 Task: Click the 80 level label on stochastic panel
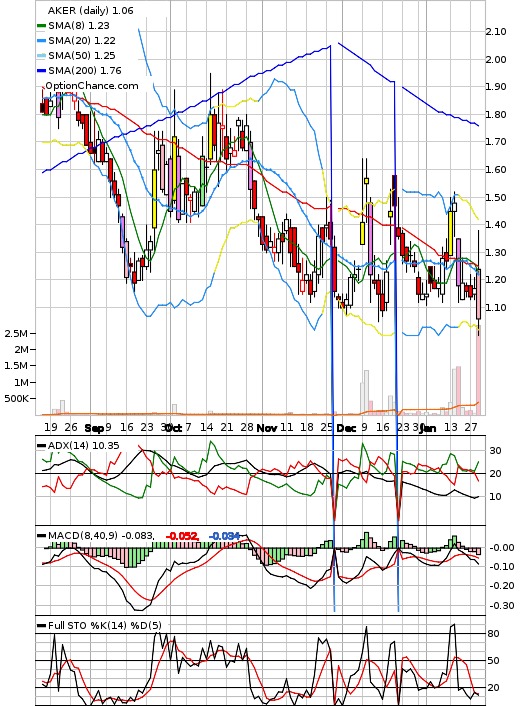click(x=494, y=634)
